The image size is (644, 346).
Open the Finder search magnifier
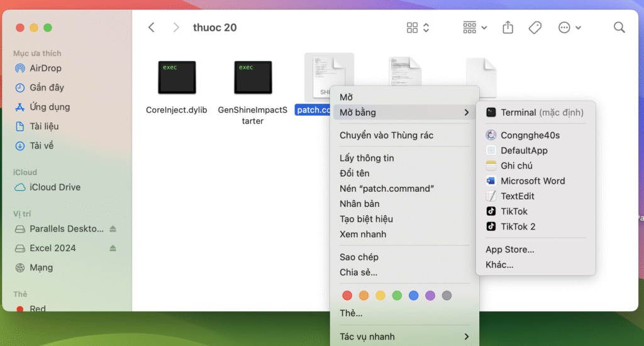pos(619,28)
